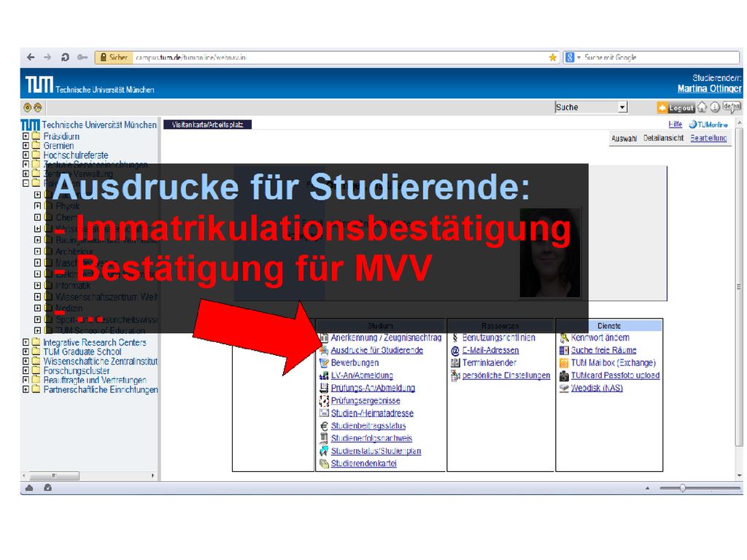This screenshot has height=560, width=747.
Task: Click the round info icon next to home
Action: [x=715, y=107]
